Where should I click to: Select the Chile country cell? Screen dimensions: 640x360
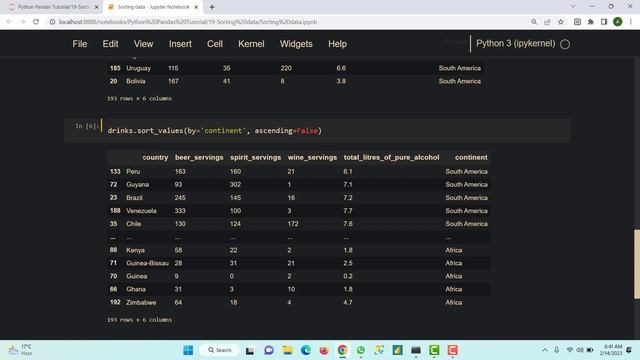tap(133, 224)
